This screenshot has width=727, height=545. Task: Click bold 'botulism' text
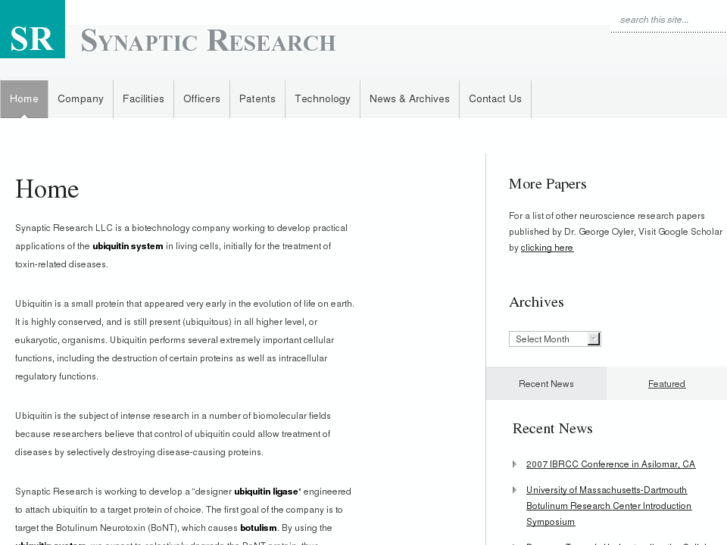tap(258, 528)
